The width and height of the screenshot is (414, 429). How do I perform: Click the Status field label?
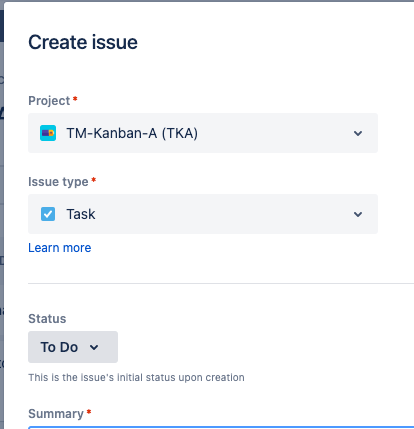tap(47, 319)
